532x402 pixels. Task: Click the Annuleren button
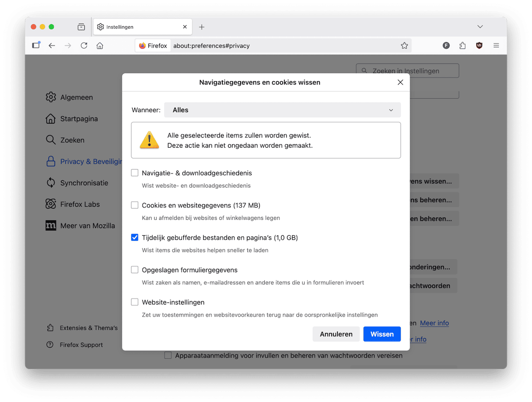[x=336, y=334]
